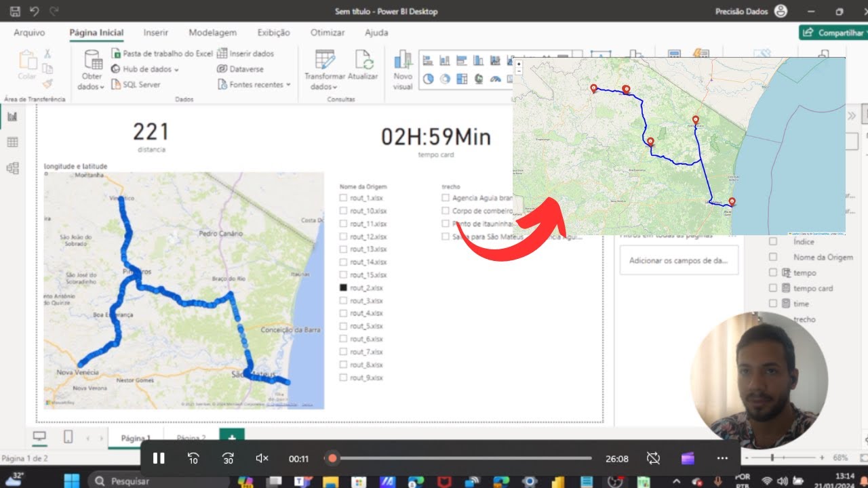Viewport: 868px width, 488px height.
Task: Click Novo visual in the ribbon
Action: (x=403, y=69)
